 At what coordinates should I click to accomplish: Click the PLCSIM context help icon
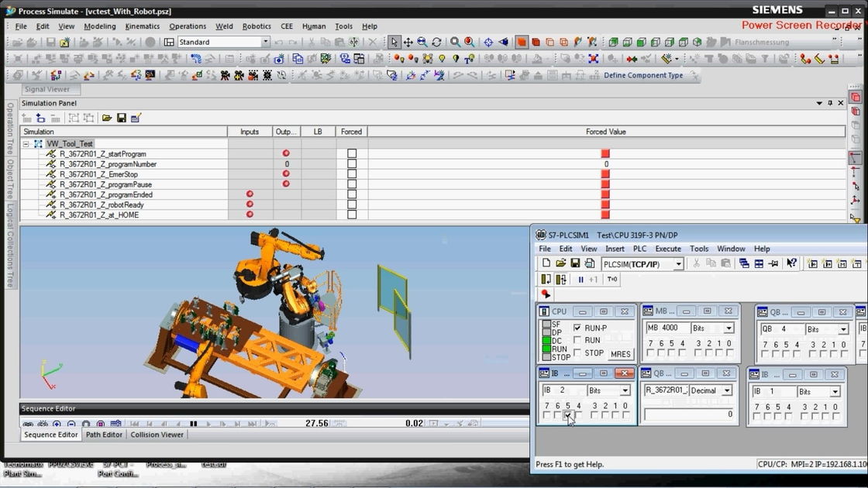coord(791,263)
